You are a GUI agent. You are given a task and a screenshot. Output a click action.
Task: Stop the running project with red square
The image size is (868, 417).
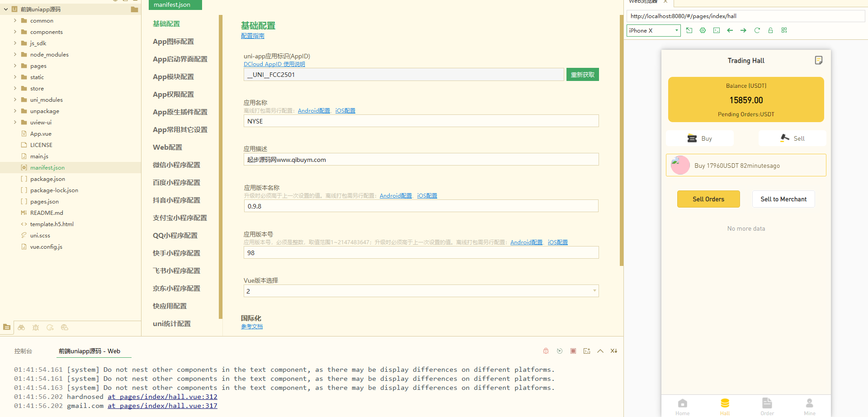pyautogui.click(x=573, y=351)
